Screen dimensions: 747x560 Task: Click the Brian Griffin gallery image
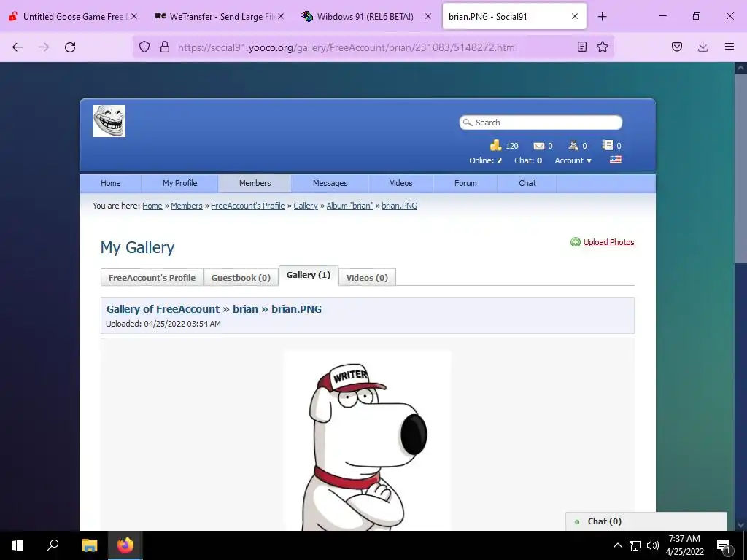coord(367,441)
